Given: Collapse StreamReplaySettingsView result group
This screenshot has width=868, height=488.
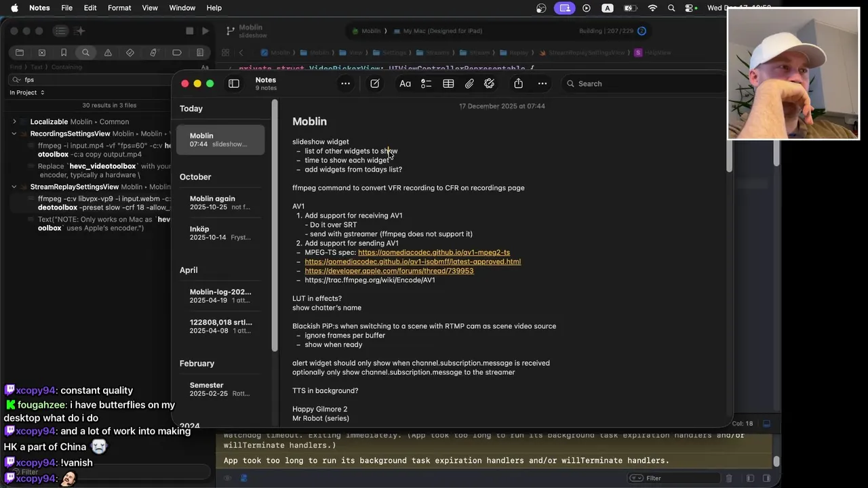Looking at the screenshot, I should point(14,186).
